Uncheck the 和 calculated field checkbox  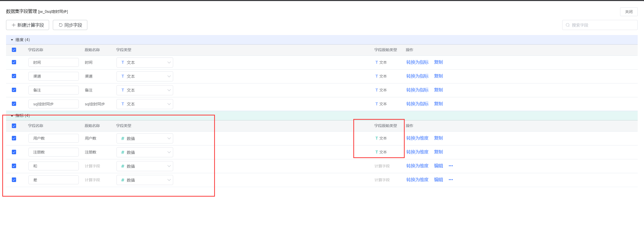click(x=14, y=166)
